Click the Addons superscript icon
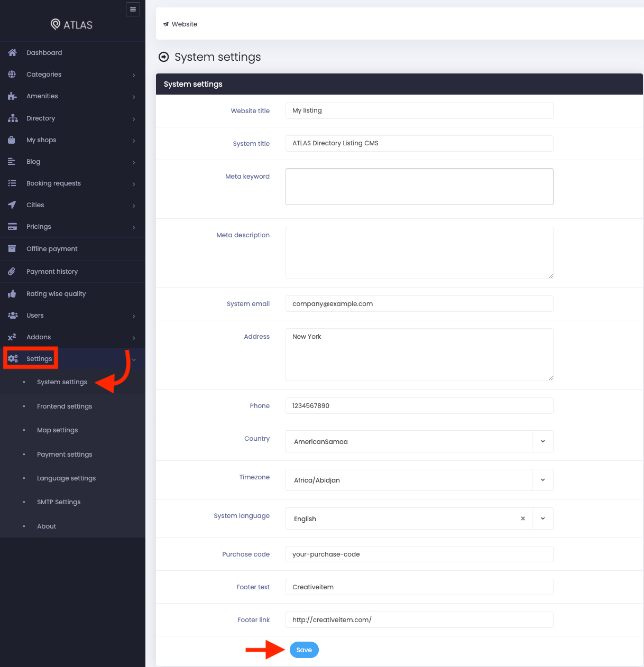Viewport: 644px width, 667px height. point(12,337)
